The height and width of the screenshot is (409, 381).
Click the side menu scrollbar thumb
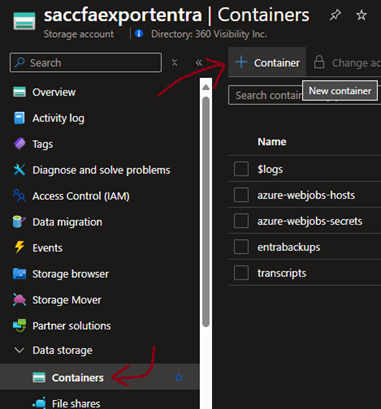206,212
